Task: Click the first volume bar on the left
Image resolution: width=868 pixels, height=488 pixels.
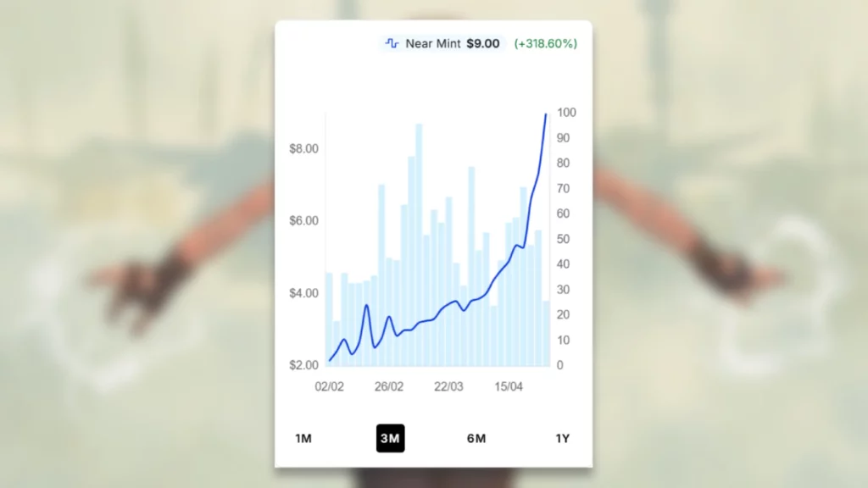Action: 329,319
